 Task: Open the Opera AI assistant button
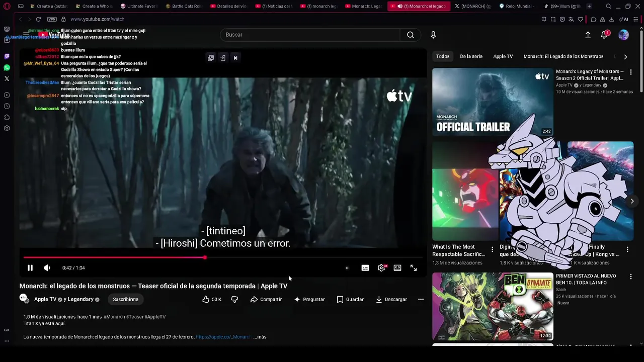624,19
